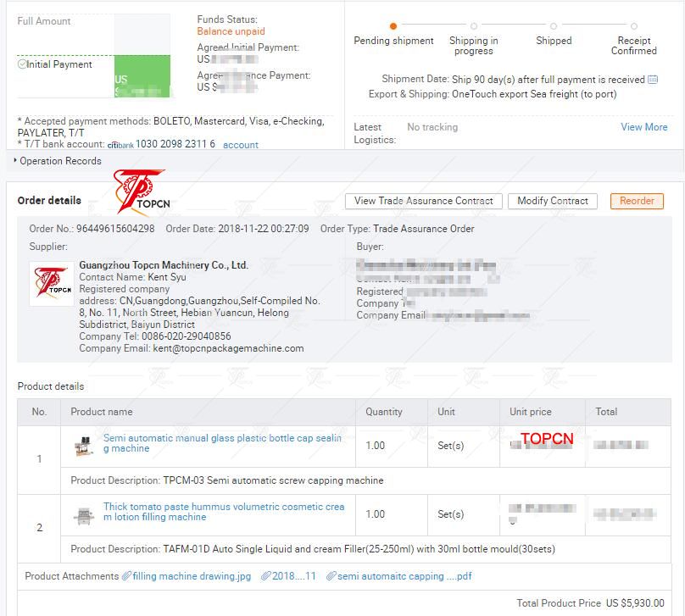Click the order date 2018-11-22 00:27:09
The width and height of the screenshot is (685, 616).
click(x=264, y=229)
